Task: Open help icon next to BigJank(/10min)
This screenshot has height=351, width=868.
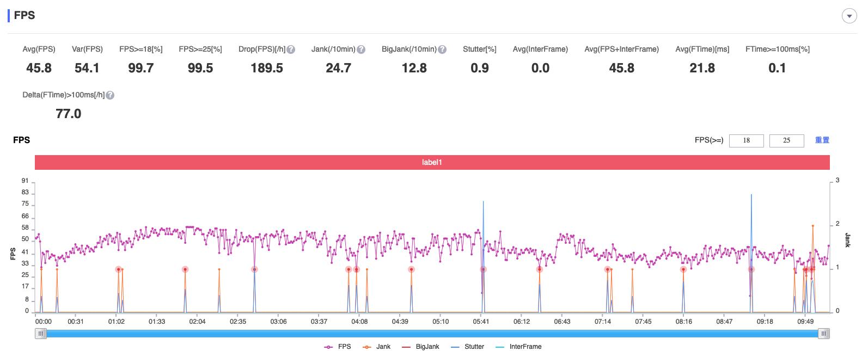Action: click(442, 50)
